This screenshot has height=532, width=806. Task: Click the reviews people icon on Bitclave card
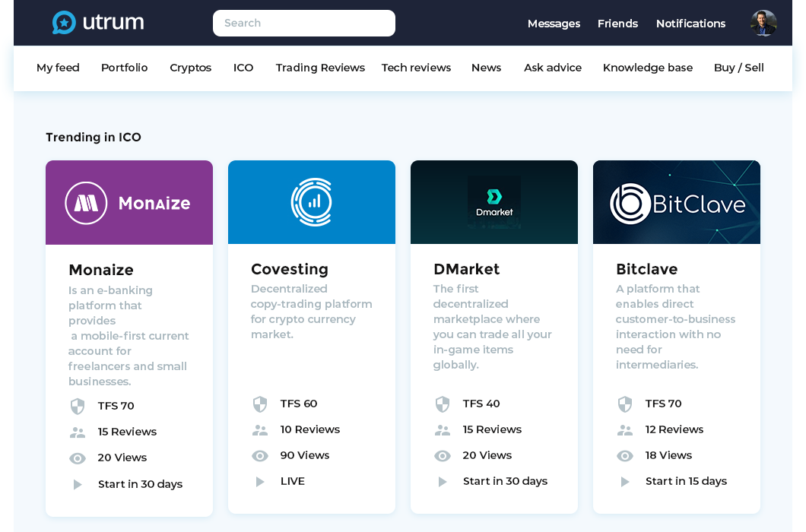click(x=625, y=430)
